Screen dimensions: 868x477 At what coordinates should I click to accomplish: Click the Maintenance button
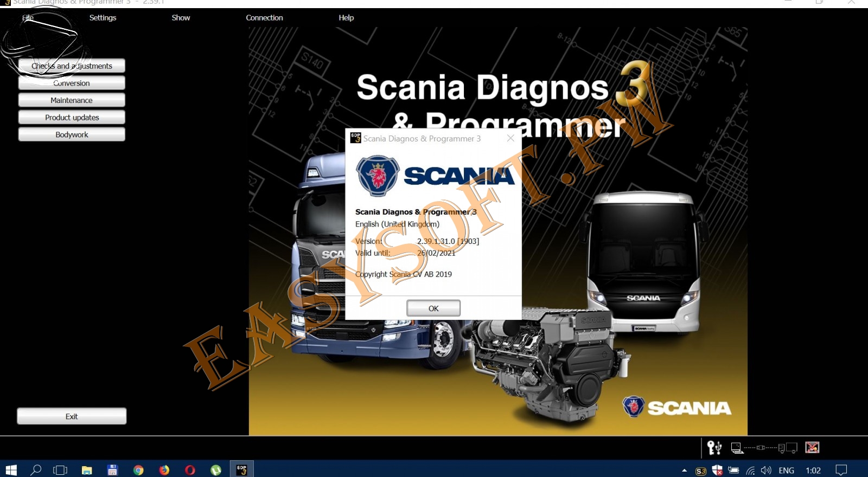pos(72,100)
